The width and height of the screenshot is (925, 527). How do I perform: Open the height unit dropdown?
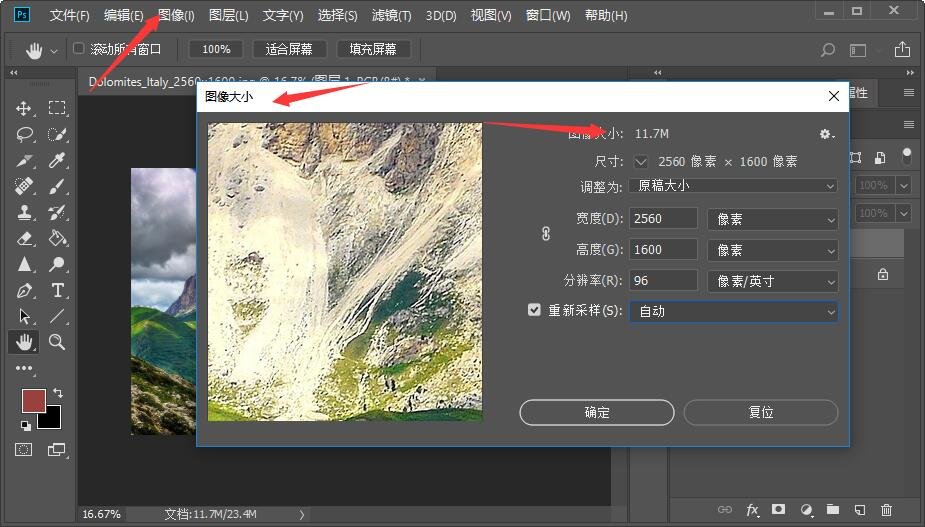[x=772, y=250]
